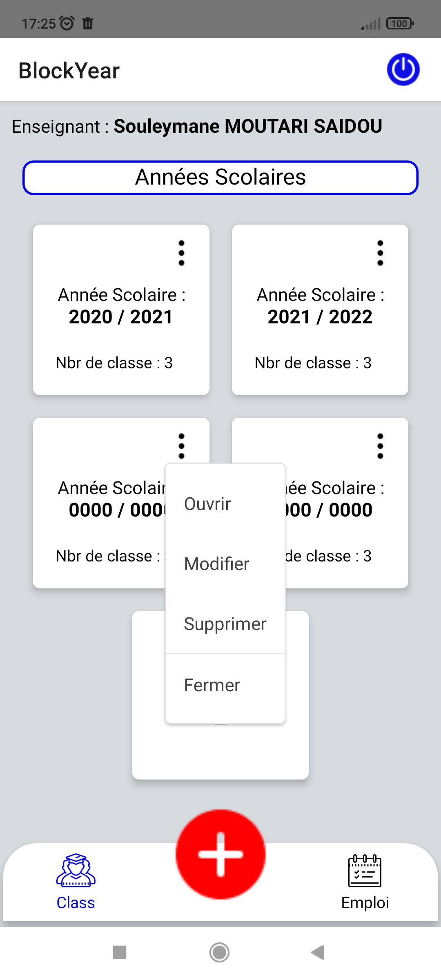
Task: Tap three dots on bottom-left 0000 card
Action: click(182, 446)
